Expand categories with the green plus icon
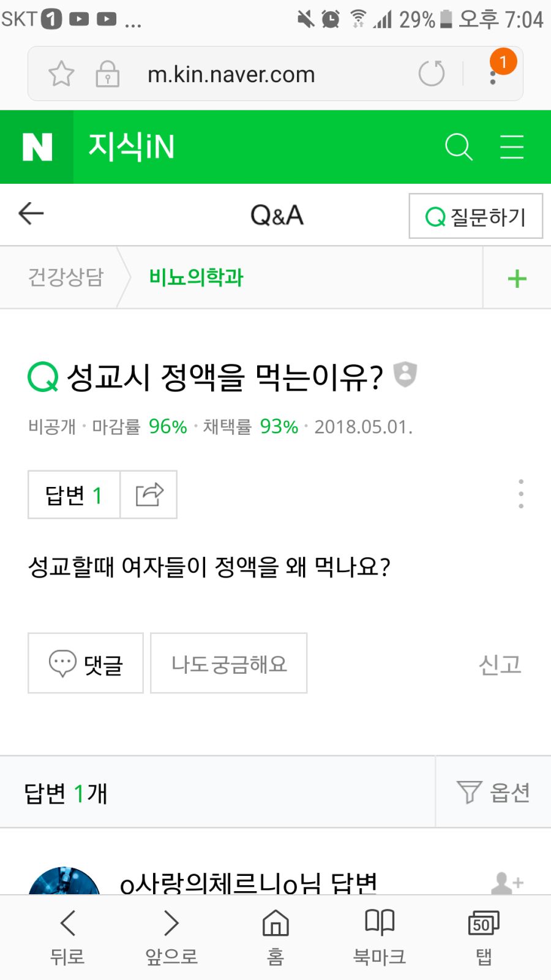This screenshot has height=980, width=551. click(x=517, y=279)
